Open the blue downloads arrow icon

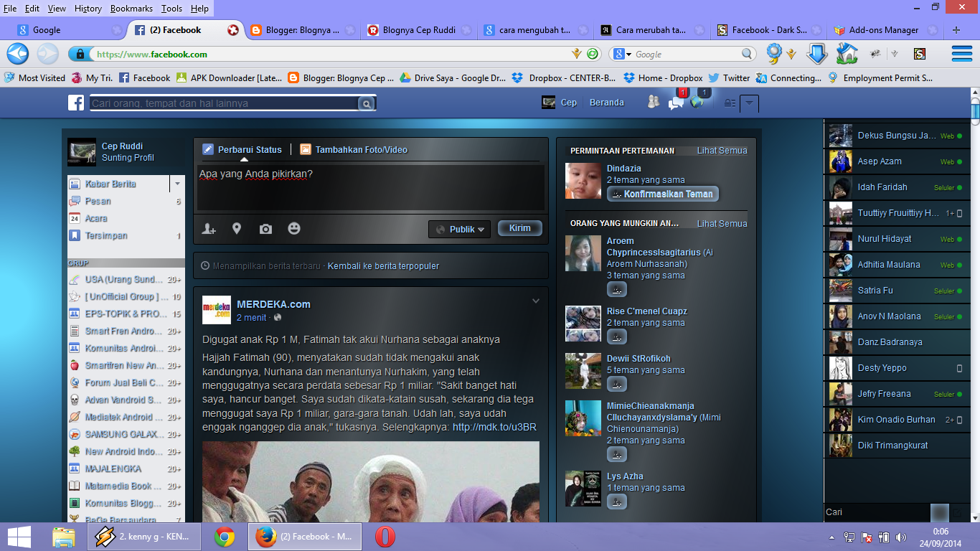click(816, 54)
